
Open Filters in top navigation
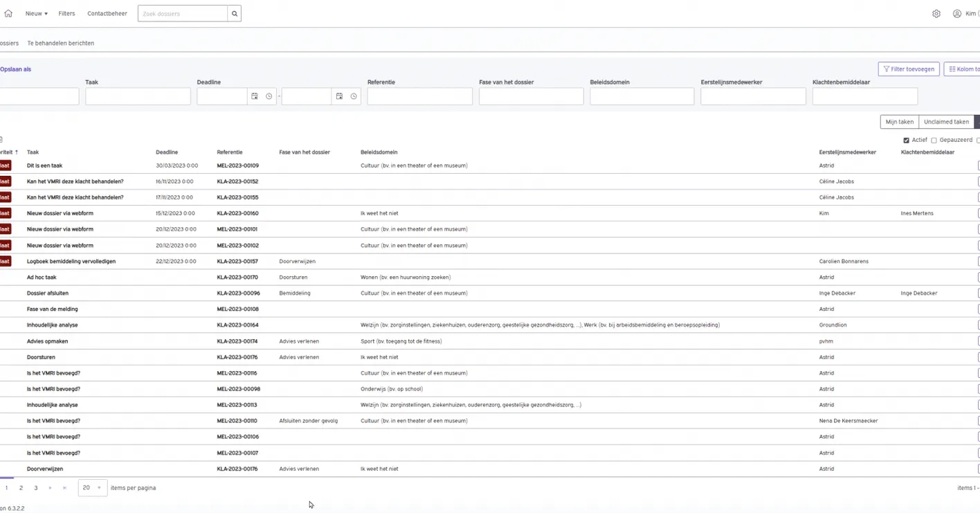tap(66, 13)
